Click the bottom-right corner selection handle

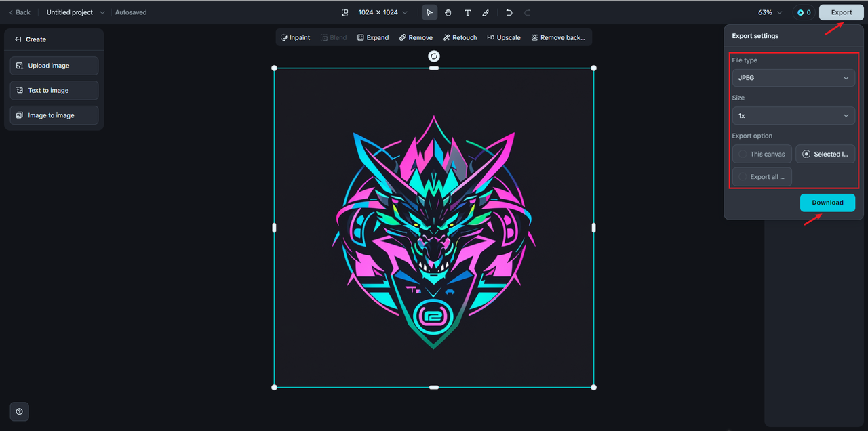click(594, 388)
